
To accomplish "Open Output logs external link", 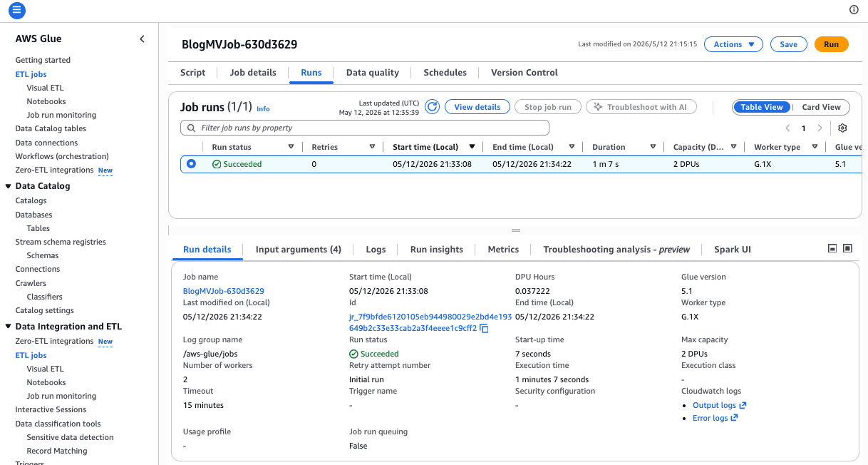I will pos(719,405).
